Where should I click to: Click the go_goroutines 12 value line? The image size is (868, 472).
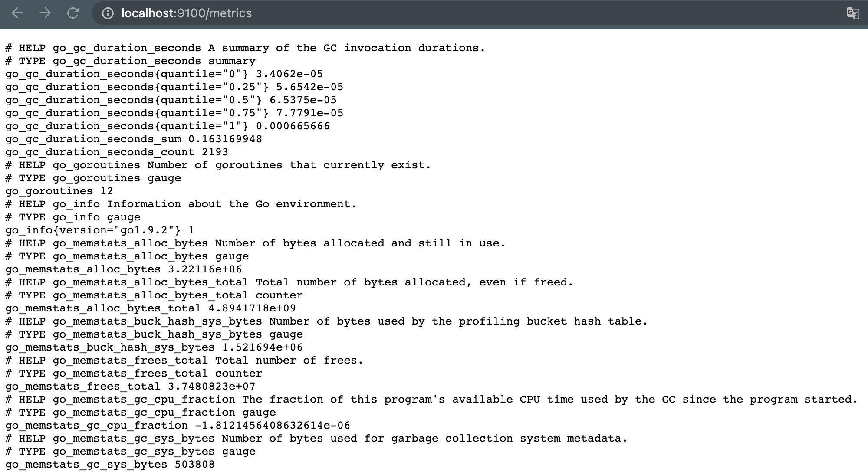click(x=59, y=191)
